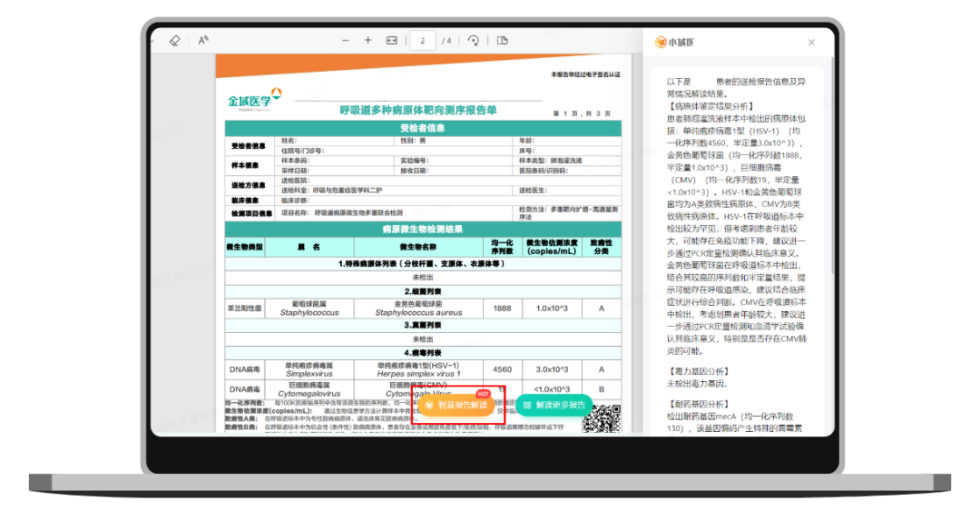Select the eraser tool in PDF toolbar

click(174, 41)
